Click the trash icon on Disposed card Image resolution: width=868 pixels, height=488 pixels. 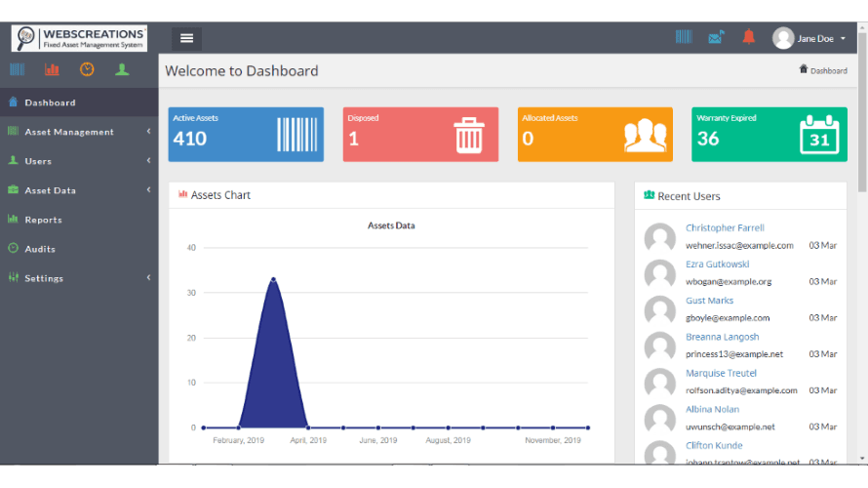(469, 136)
